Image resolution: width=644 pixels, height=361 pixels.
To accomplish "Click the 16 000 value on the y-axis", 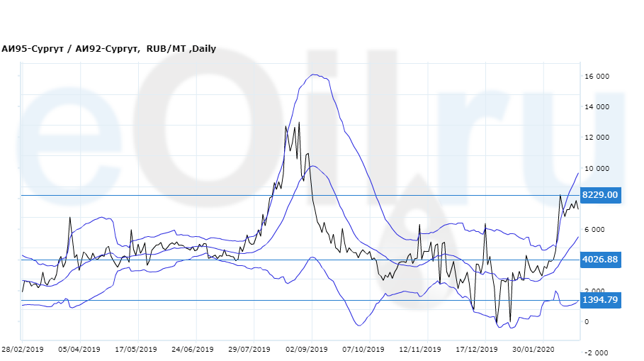I will 597,77.
